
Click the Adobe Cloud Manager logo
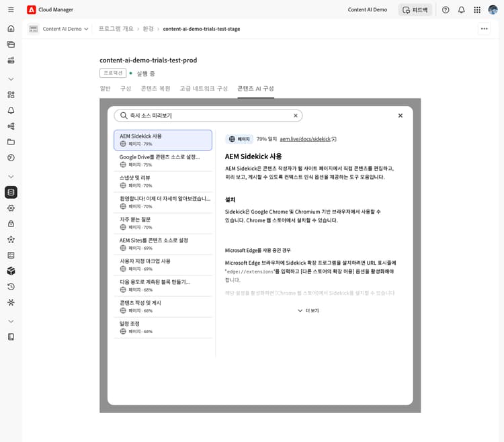31,9
